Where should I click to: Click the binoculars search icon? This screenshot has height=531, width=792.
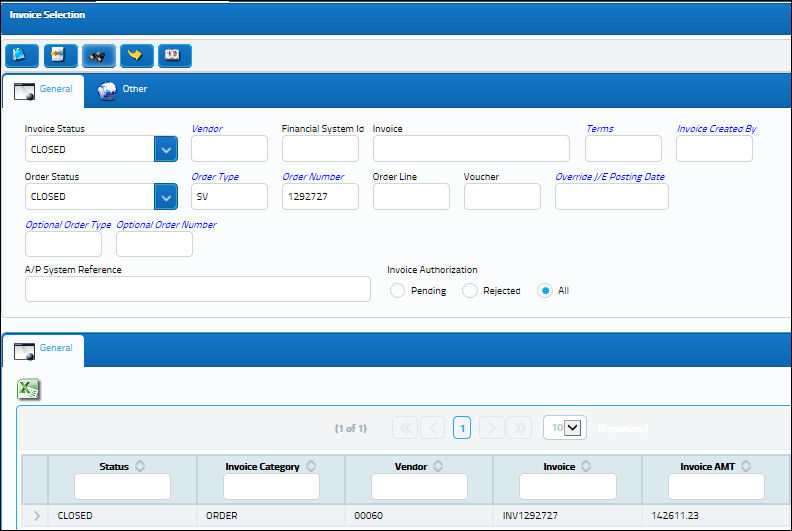click(x=98, y=56)
